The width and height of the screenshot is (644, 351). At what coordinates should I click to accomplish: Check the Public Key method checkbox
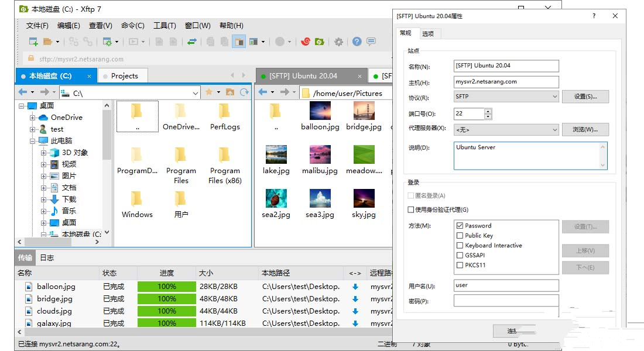[x=460, y=235]
